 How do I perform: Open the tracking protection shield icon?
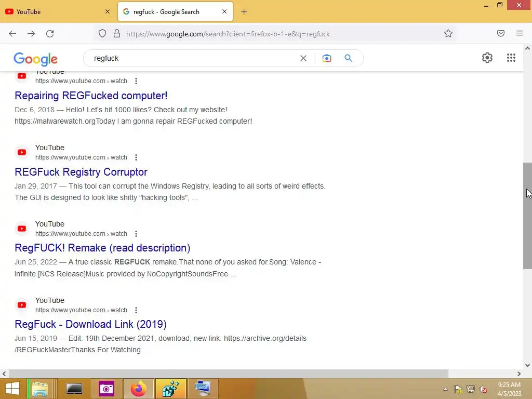(x=102, y=33)
